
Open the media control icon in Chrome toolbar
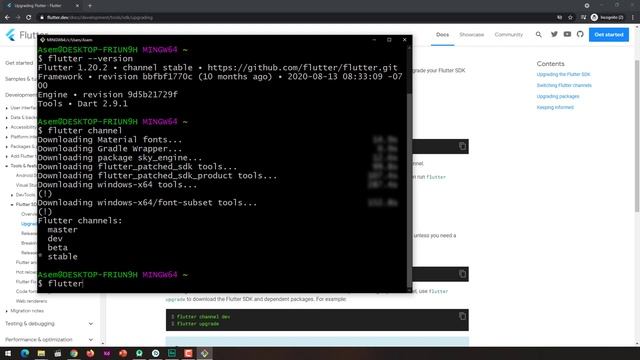583,18
